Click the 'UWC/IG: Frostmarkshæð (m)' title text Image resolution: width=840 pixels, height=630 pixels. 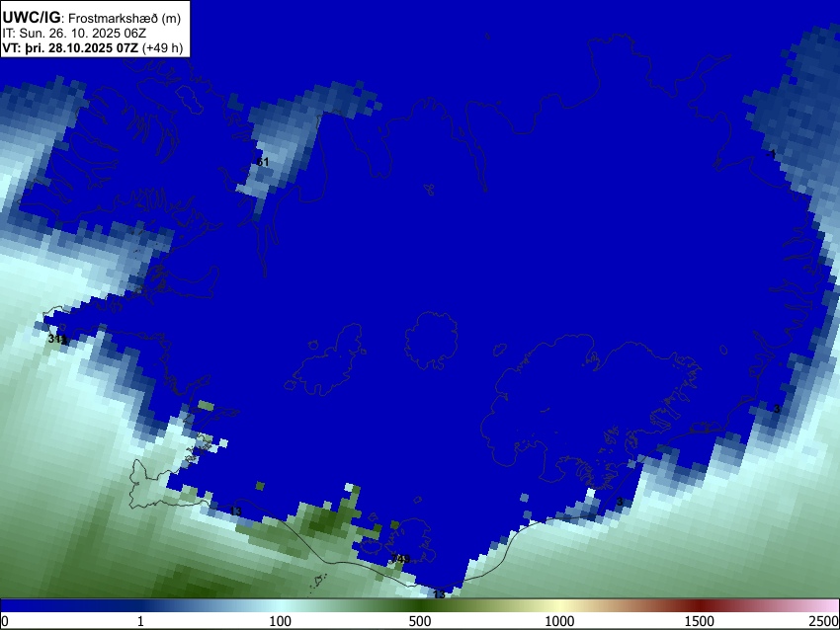pyautogui.click(x=92, y=18)
